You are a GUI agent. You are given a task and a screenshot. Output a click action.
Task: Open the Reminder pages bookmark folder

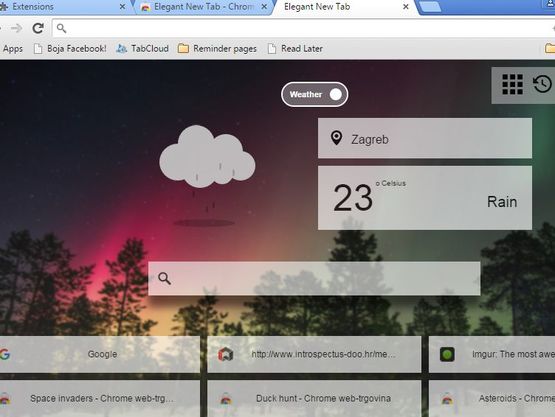click(217, 49)
